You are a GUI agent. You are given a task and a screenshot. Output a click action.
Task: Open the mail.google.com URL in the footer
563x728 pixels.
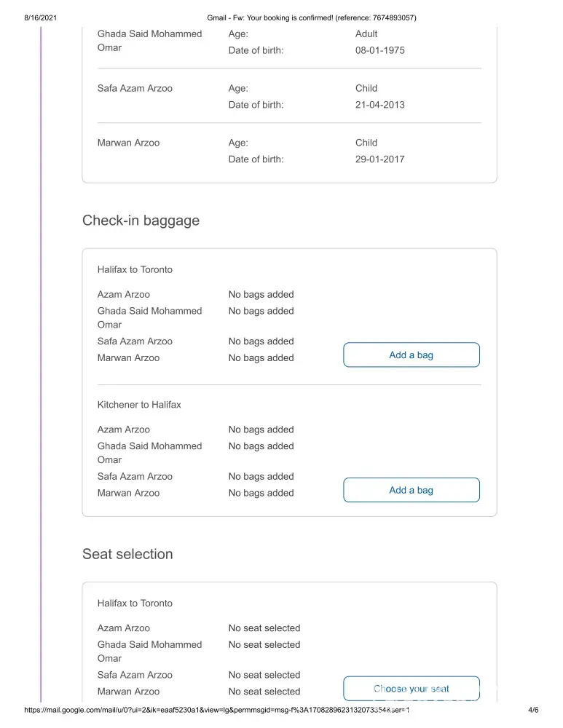coord(216,710)
